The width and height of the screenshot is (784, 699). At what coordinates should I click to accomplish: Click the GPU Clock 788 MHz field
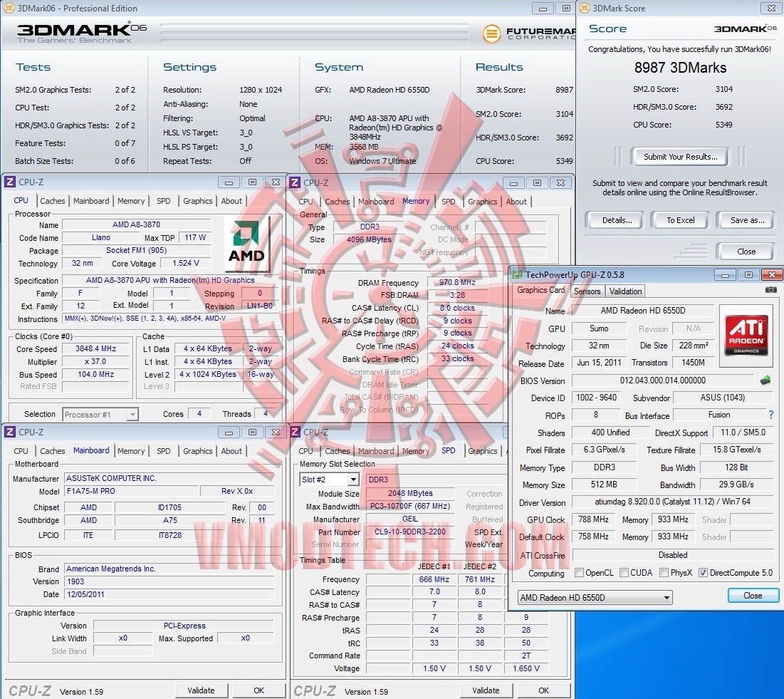click(x=593, y=520)
